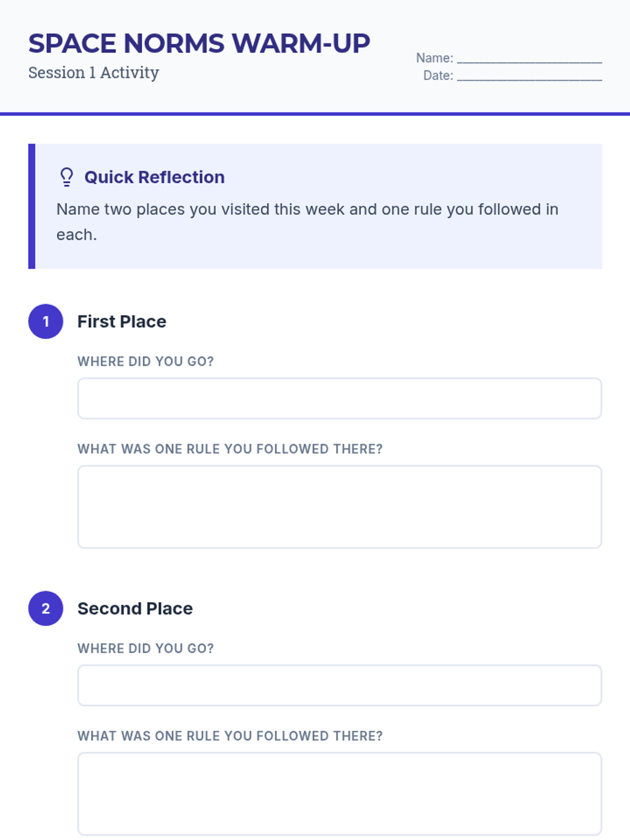
Task: Click the 'Name:' label text
Action: pyautogui.click(x=434, y=58)
